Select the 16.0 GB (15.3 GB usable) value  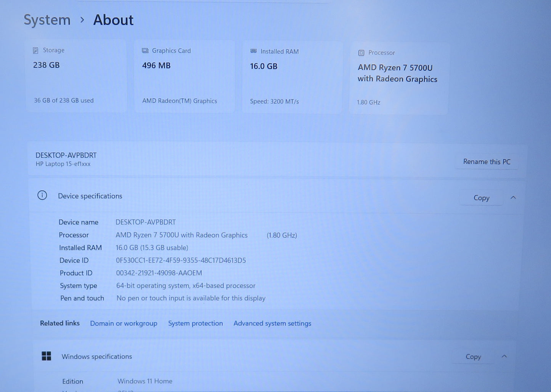tap(152, 248)
